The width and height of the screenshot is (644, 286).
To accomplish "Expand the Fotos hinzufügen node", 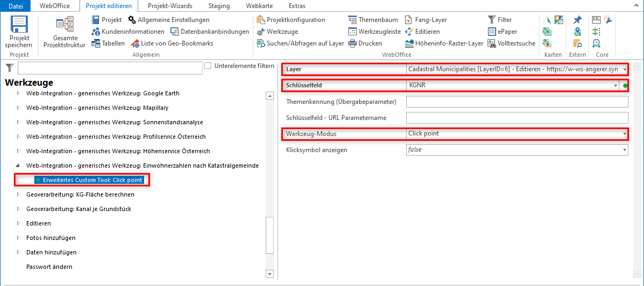I will (18, 238).
